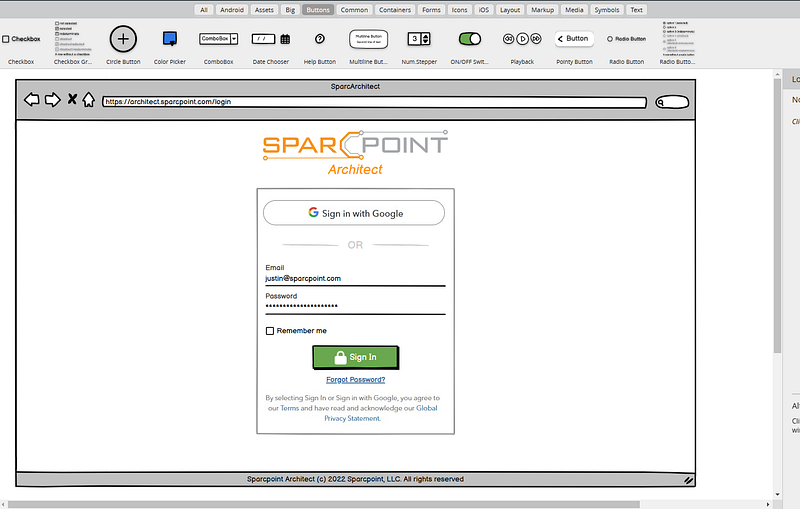Click the scroll right arrow of horizontal scrollbar
800x509 pixels.
point(768,504)
